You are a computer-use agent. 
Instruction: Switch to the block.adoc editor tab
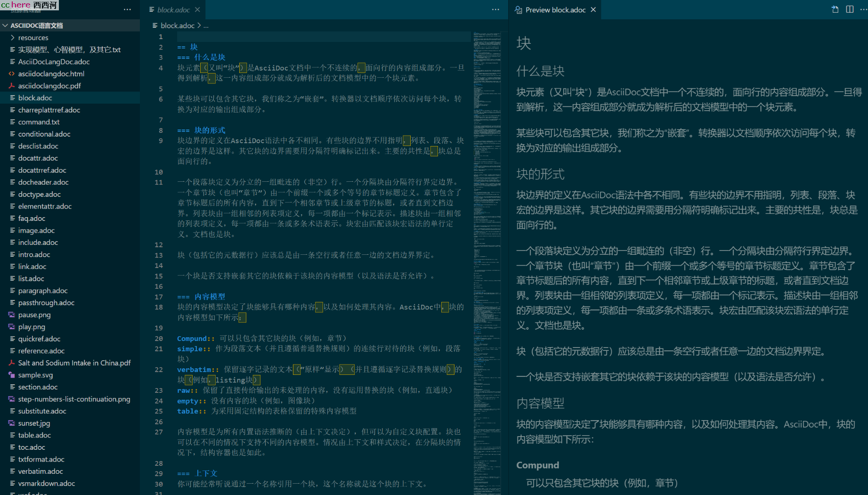point(173,10)
